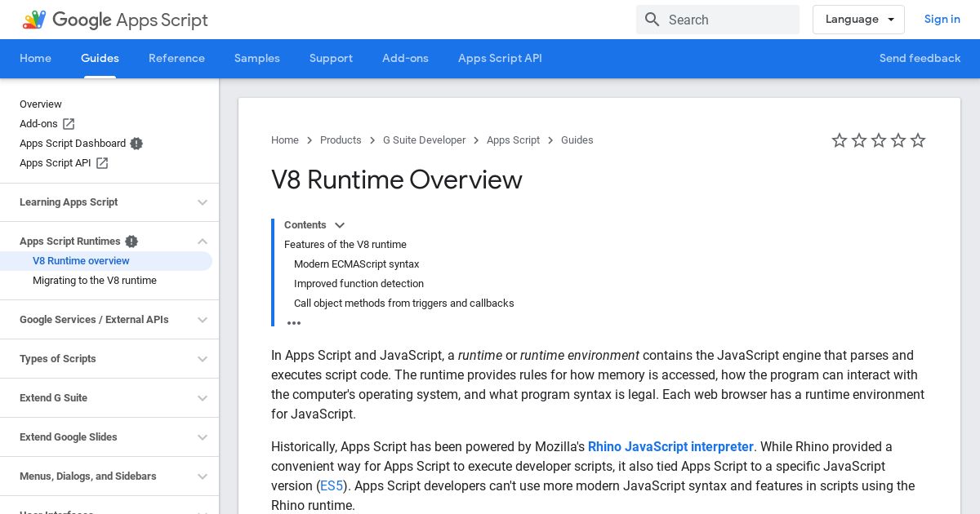Open Migrating to the V8 runtime
The height and width of the screenshot is (514, 980).
95,281
